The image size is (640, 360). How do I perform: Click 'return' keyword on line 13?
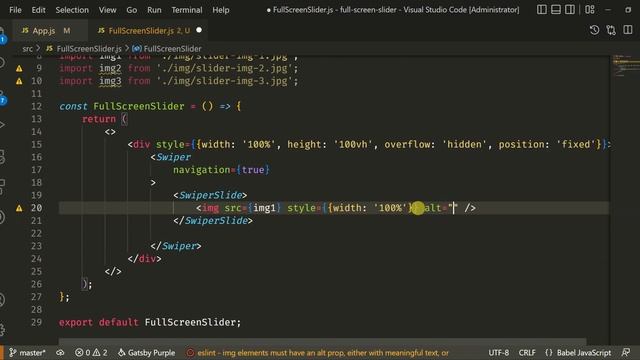pos(99,119)
